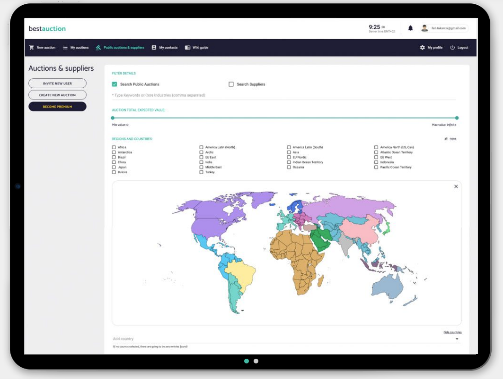Tick the Atlantic Ocean Territory checkbox

point(376,152)
